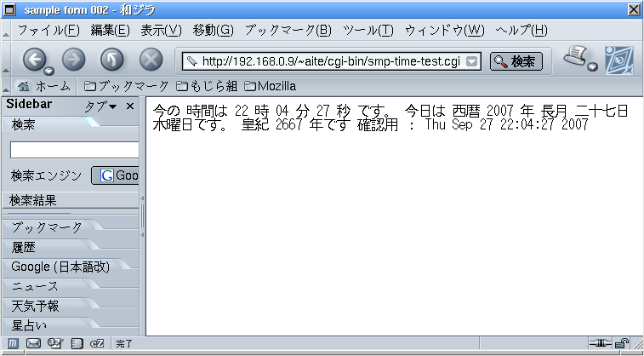Open the Print button dropdown arrow
This screenshot has width=644, height=356.
[x=592, y=67]
